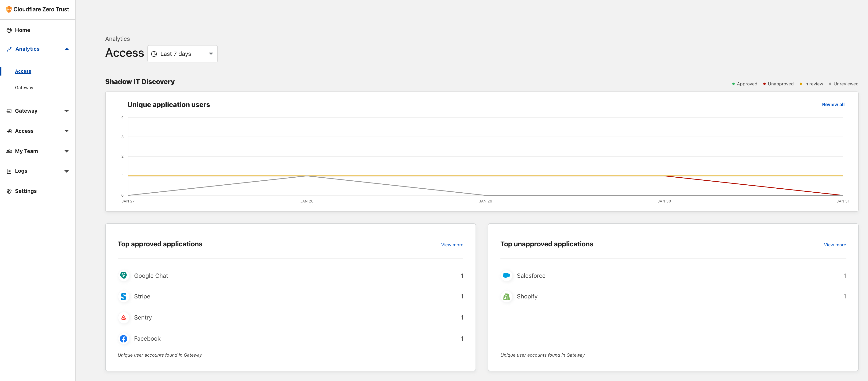Select the Stripe icon in approved applications
868x381 pixels.
point(124,297)
